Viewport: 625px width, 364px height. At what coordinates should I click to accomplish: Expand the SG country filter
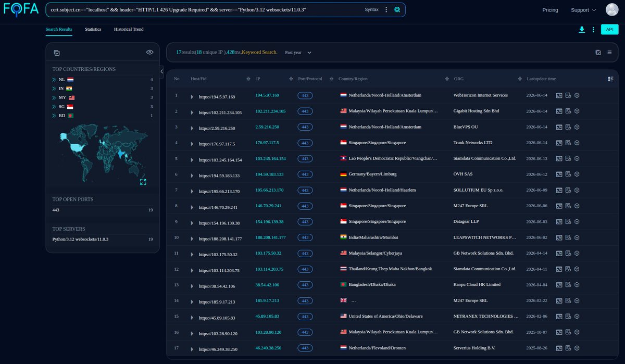tap(54, 107)
